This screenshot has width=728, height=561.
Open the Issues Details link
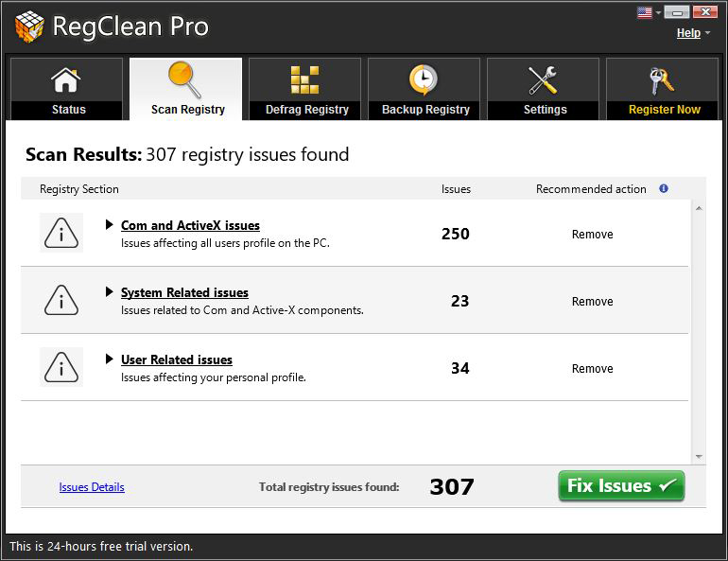[92, 487]
